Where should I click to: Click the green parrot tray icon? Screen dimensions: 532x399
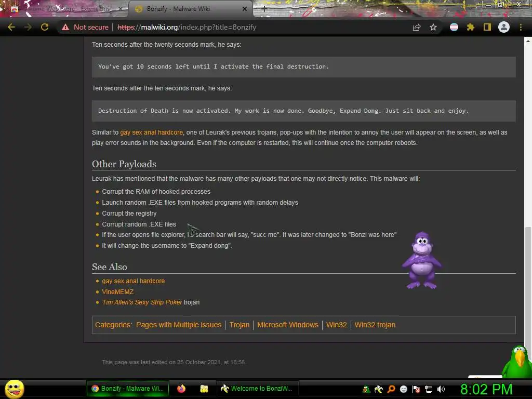coord(366,389)
